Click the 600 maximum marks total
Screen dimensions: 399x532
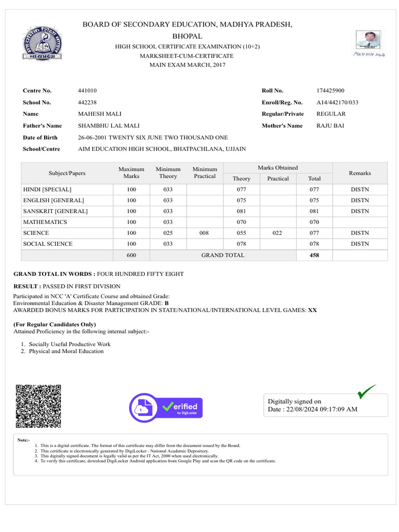131,256
